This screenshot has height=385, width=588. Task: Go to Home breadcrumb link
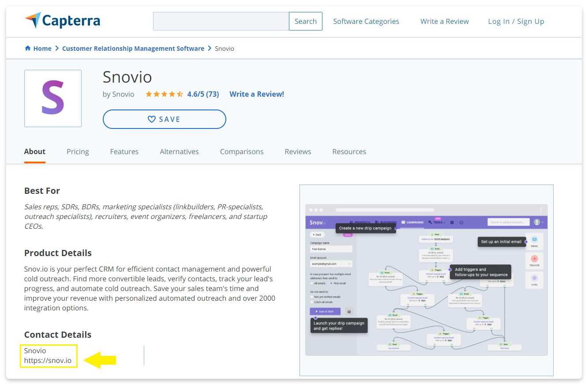(x=42, y=49)
